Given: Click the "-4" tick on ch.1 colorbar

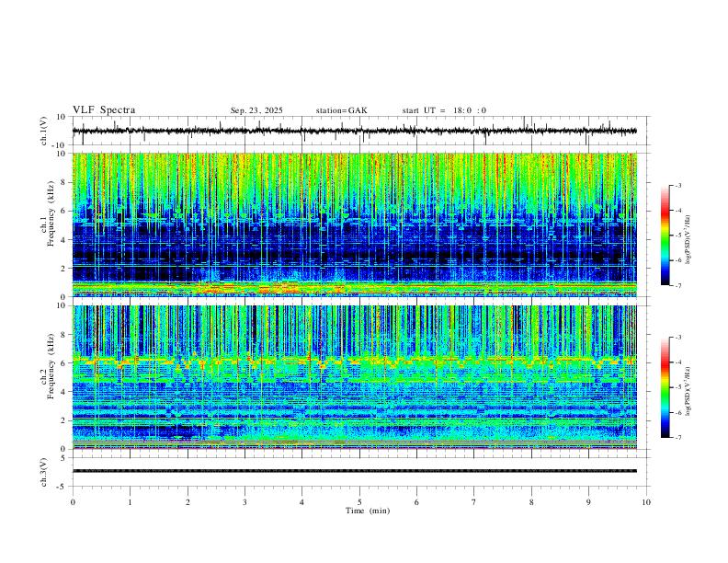Looking at the screenshot, I should click(x=677, y=211).
